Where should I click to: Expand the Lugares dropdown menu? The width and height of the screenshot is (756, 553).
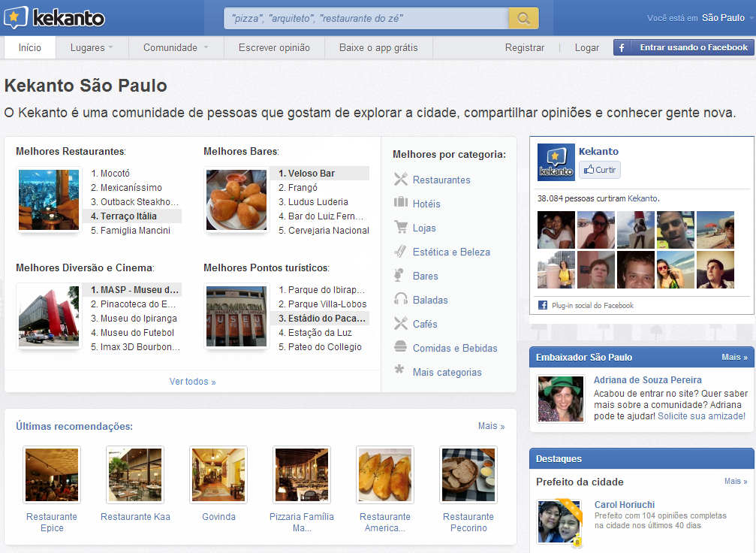pyautogui.click(x=92, y=48)
